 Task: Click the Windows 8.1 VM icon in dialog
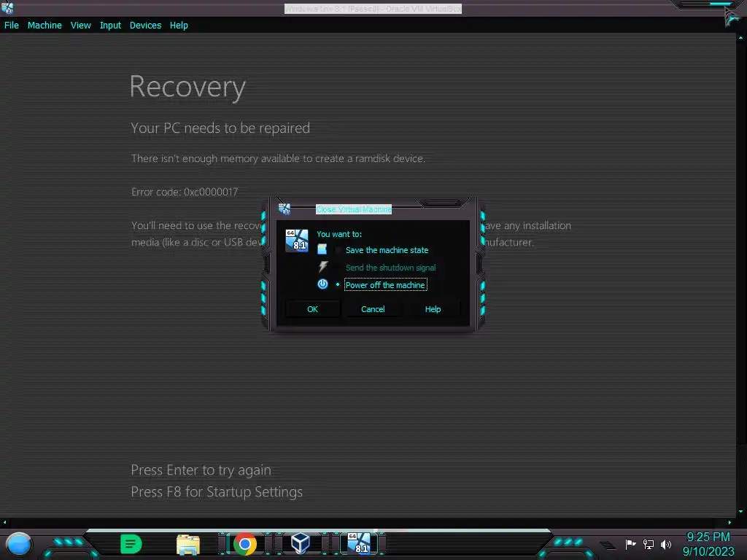click(296, 240)
